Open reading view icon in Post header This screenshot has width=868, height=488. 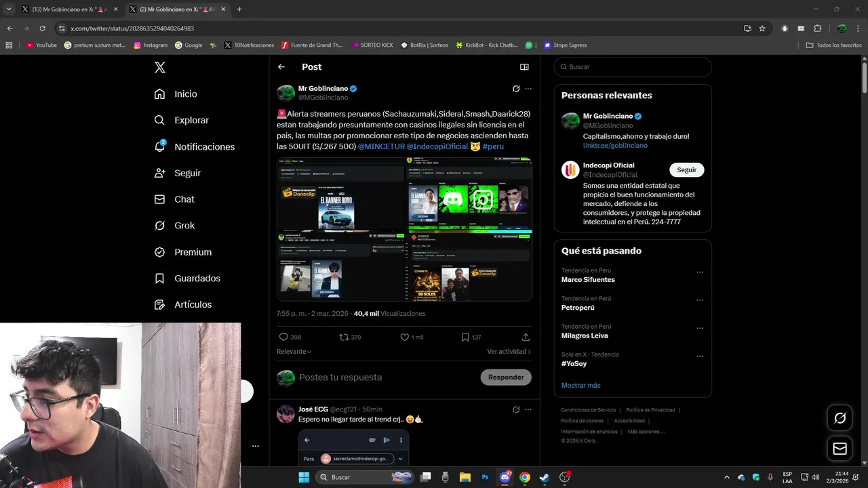point(524,67)
